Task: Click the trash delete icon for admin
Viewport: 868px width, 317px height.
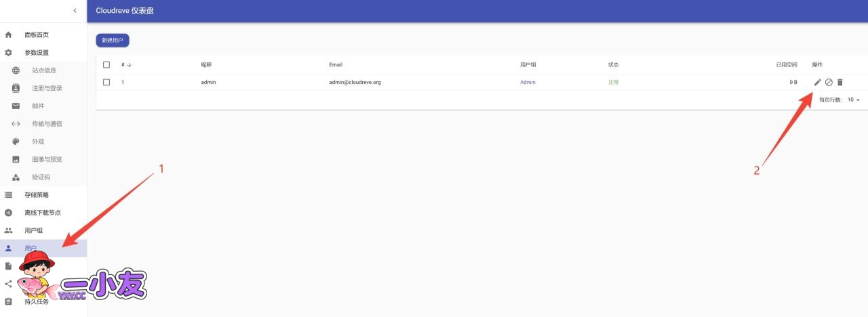Action: pos(840,83)
